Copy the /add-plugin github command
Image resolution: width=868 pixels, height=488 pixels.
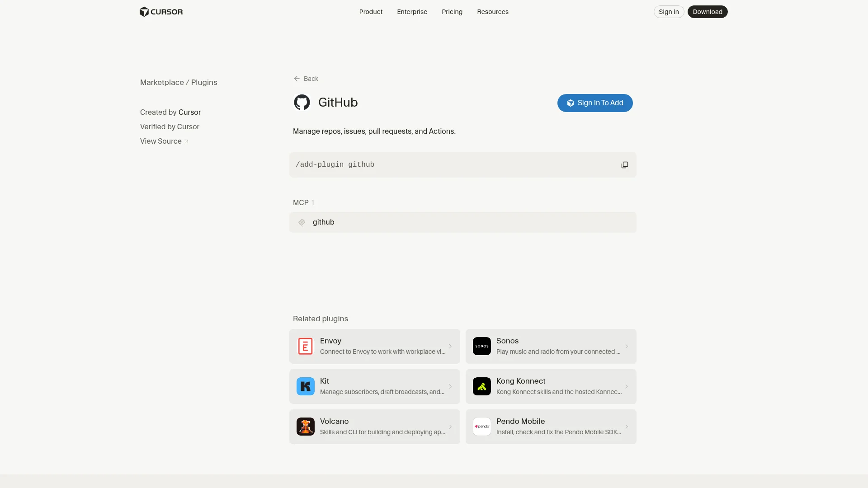pyautogui.click(x=625, y=165)
